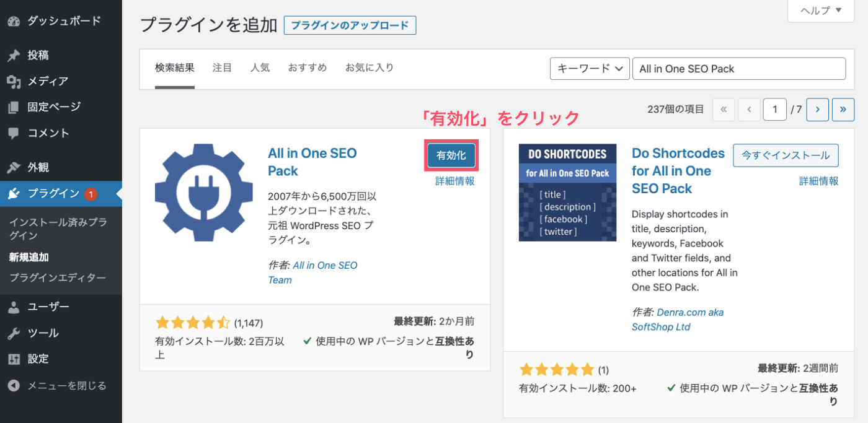This screenshot has width=868, height=423.
Task: Open the 設定 menu item
Action: point(61,359)
